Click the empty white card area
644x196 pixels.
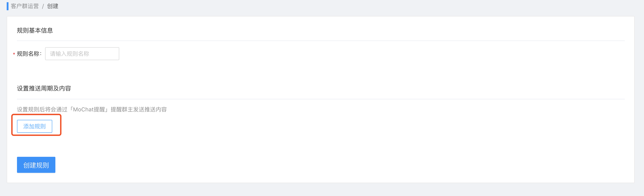click(x=350, y=140)
